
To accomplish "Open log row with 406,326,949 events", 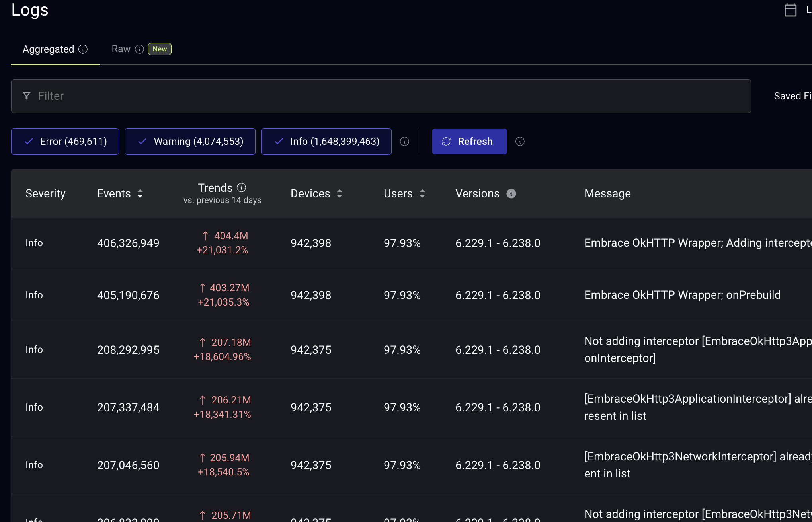I will click(411, 243).
